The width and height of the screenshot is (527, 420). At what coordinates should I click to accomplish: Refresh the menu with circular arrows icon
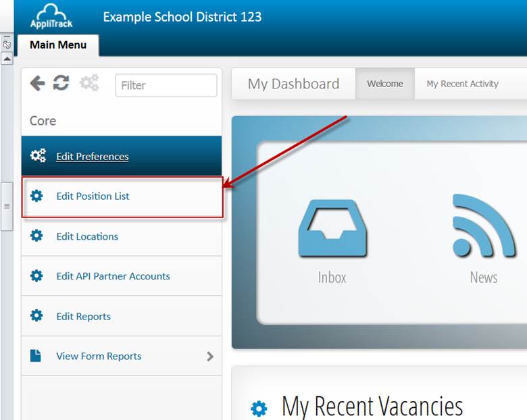61,83
